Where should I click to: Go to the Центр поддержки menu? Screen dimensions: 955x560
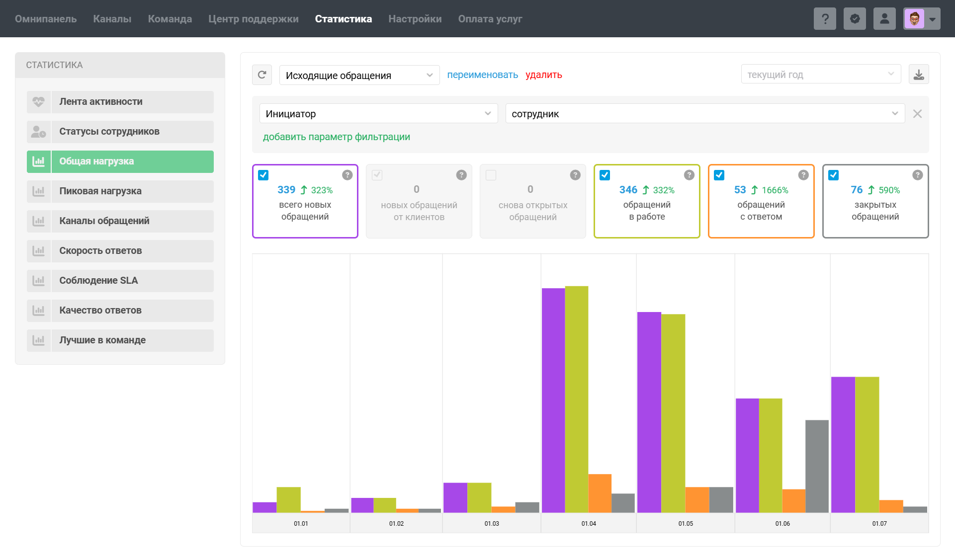click(253, 19)
